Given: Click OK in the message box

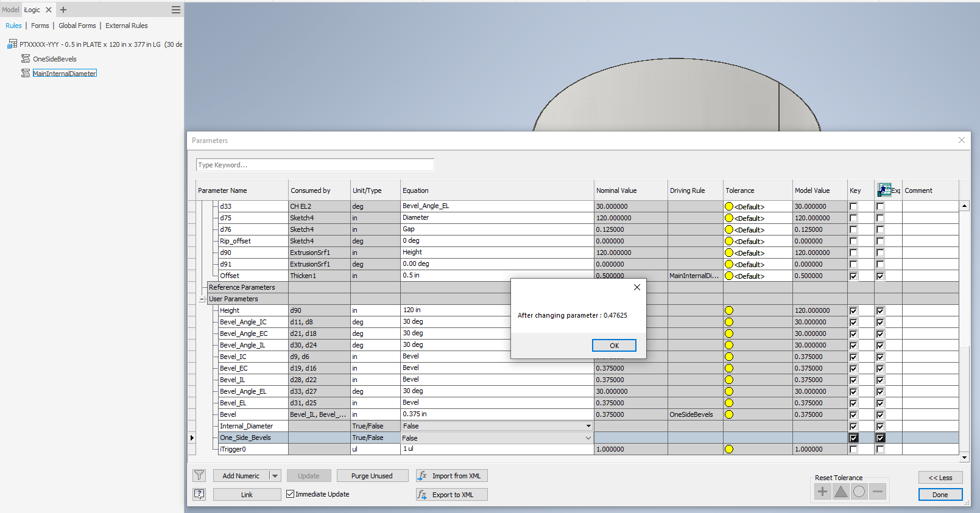Looking at the screenshot, I should 614,345.
